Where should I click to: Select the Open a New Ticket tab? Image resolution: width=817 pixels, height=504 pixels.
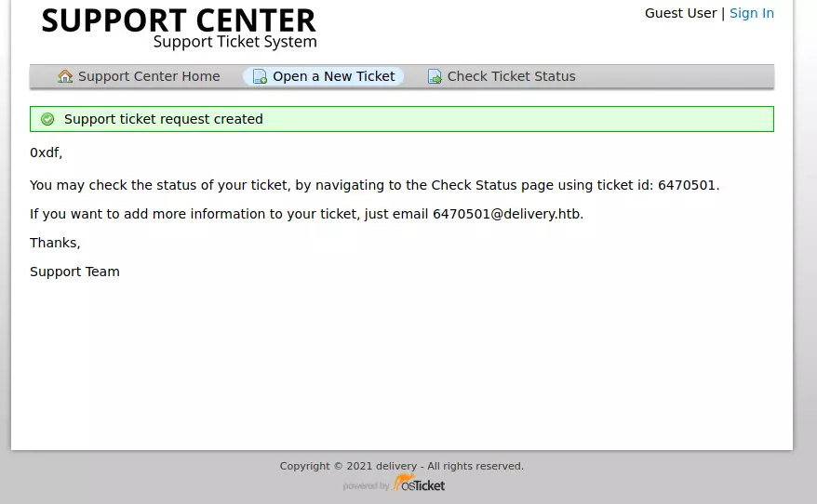[333, 76]
